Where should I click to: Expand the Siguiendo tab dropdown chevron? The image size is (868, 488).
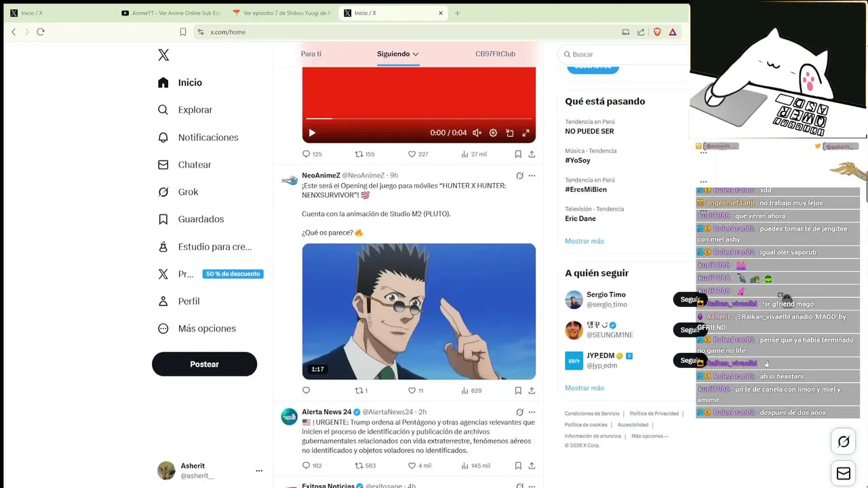pyautogui.click(x=416, y=54)
